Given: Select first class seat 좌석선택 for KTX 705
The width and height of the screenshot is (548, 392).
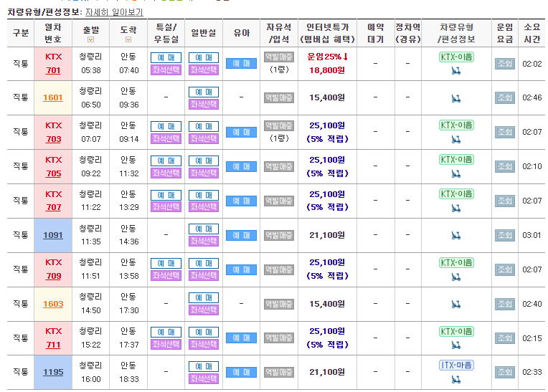Looking at the screenshot, I should click(166, 173).
